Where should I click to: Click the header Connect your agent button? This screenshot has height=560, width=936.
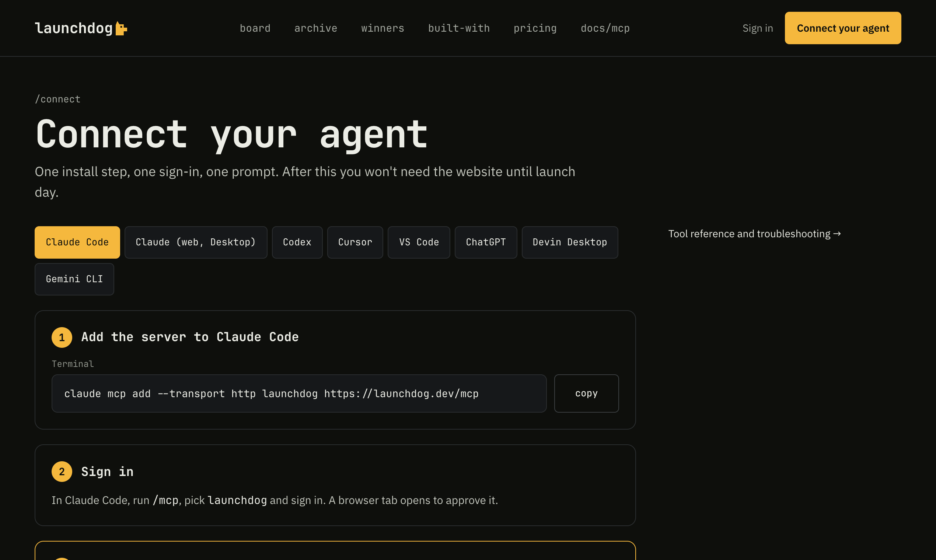[x=843, y=28]
